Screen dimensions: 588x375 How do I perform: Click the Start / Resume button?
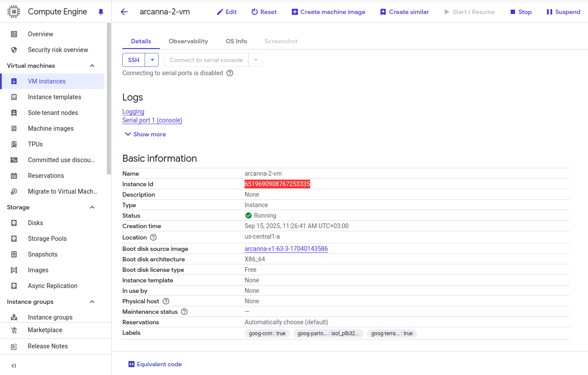point(470,12)
